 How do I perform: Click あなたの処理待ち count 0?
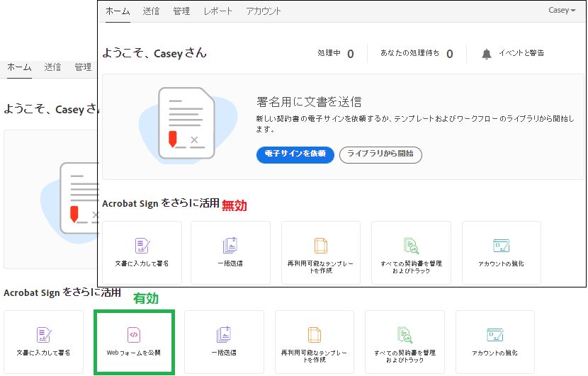point(450,54)
